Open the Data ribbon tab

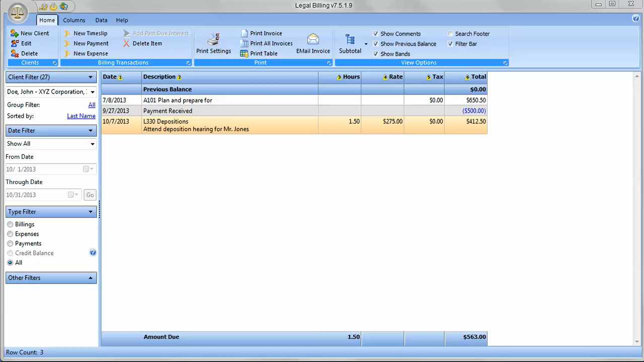pyautogui.click(x=101, y=20)
